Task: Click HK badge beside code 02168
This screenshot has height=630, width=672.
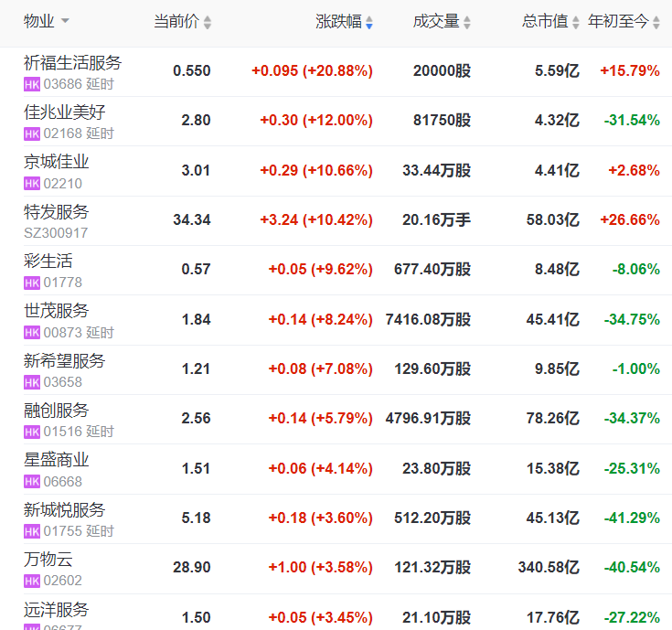Action: [32, 133]
